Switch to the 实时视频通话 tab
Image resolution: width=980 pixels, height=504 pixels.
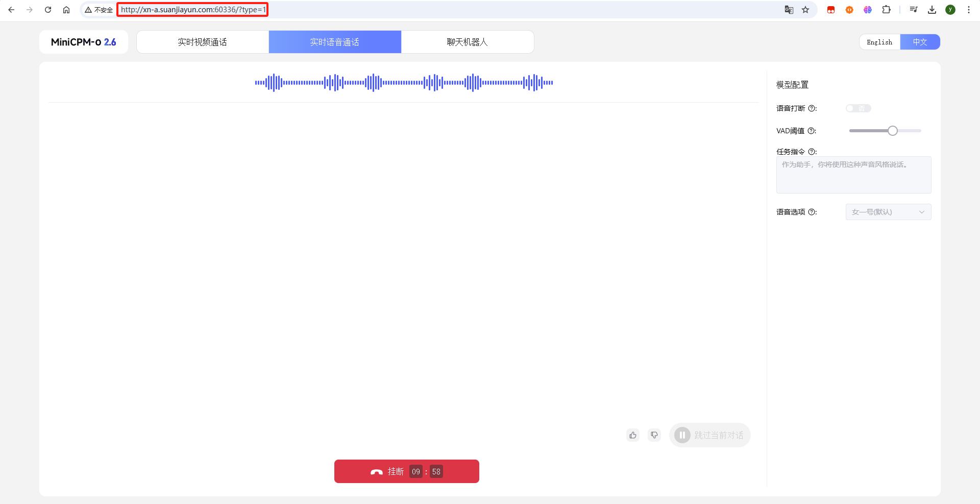click(203, 42)
